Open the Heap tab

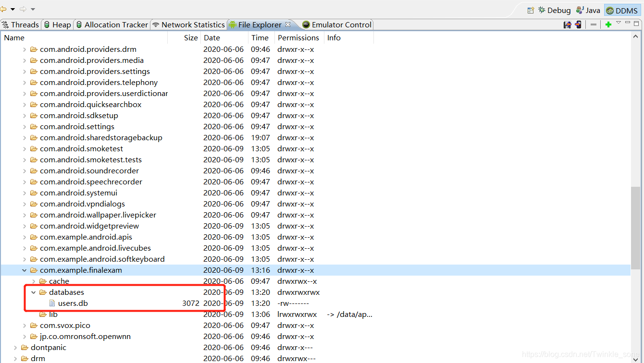[57, 24]
